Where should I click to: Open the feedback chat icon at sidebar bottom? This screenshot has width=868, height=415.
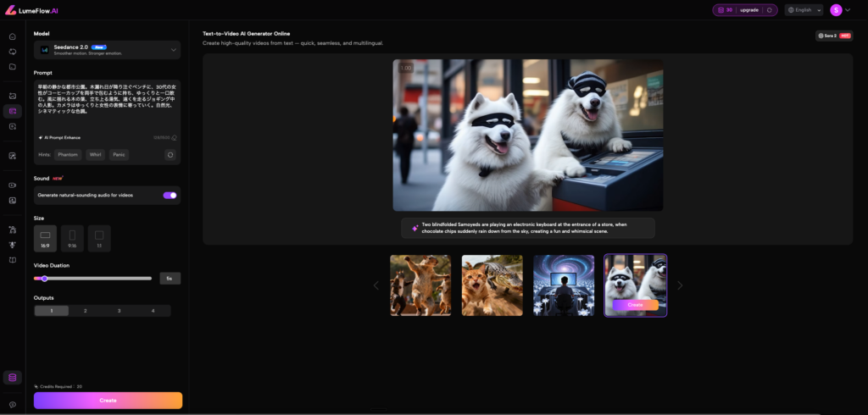click(12, 405)
